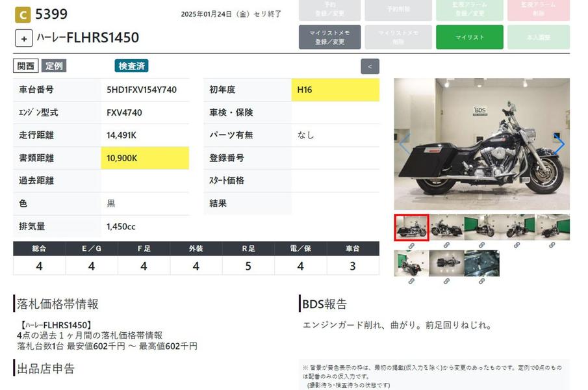
Task: Click the 検査済 status badge
Action: coord(132,66)
